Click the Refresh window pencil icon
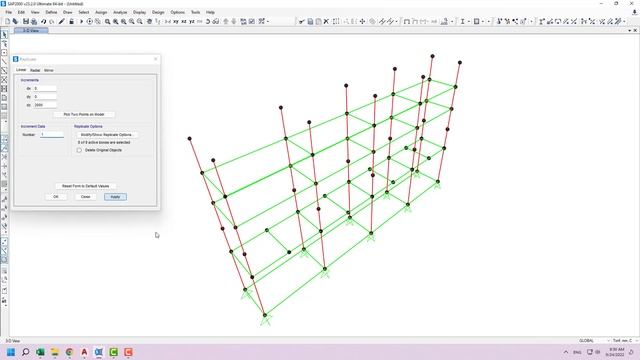The height and width of the screenshot is (360, 640). point(62,21)
